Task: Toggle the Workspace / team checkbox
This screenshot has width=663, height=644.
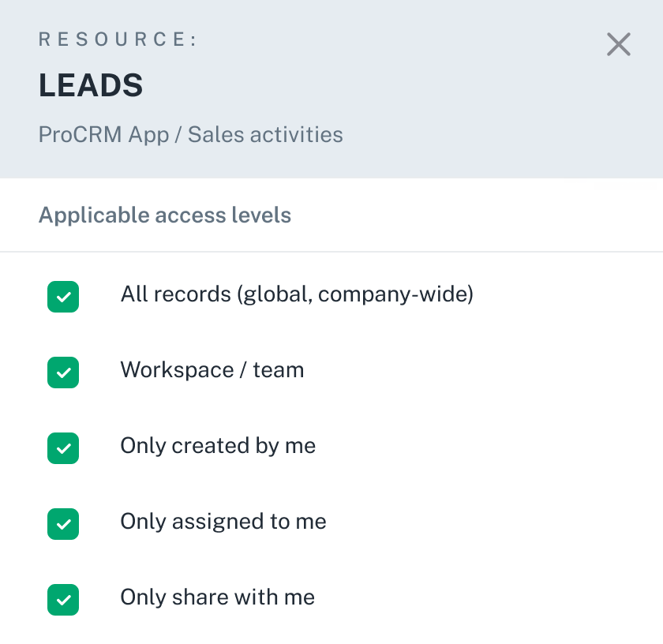Action: (63, 373)
